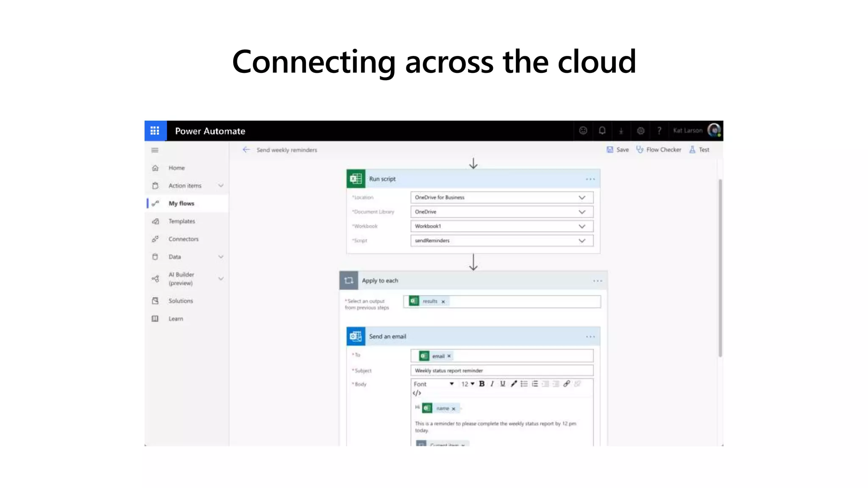868x488 pixels.
Task: Collapse the navigation hamburger menu
Action: pyautogui.click(x=155, y=150)
